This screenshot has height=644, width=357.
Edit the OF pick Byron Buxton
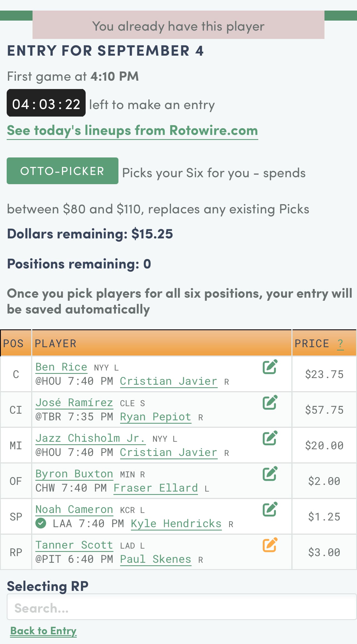click(x=270, y=473)
